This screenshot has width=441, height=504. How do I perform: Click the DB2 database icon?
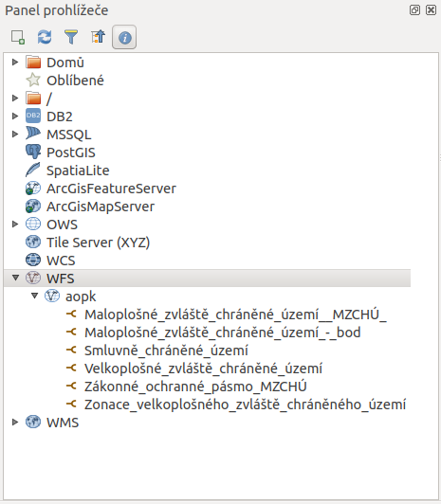click(x=33, y=116)
